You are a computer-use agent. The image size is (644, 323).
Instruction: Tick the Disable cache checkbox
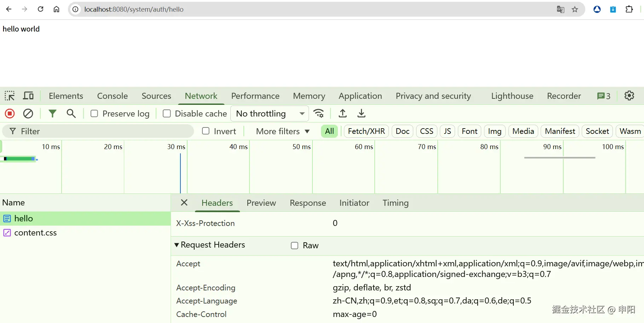tap(167, 114)
